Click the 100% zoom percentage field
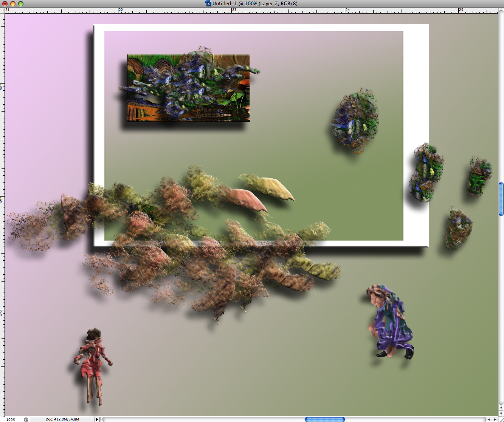This screenshot has width=504, height=422. pos(11,419)
